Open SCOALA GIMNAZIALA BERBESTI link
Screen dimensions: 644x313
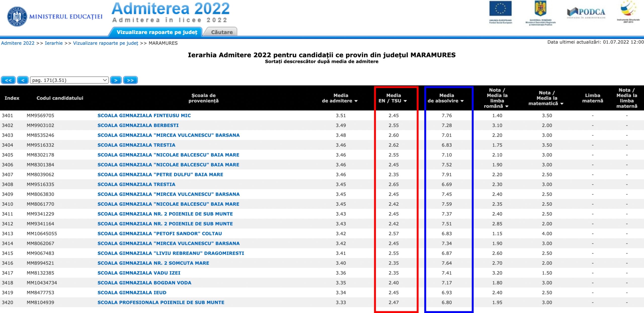coord(138,125)
